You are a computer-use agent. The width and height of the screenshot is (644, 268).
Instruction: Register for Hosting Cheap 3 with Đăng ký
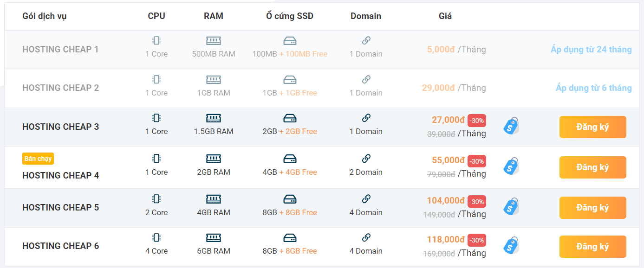tap(592, 127)
